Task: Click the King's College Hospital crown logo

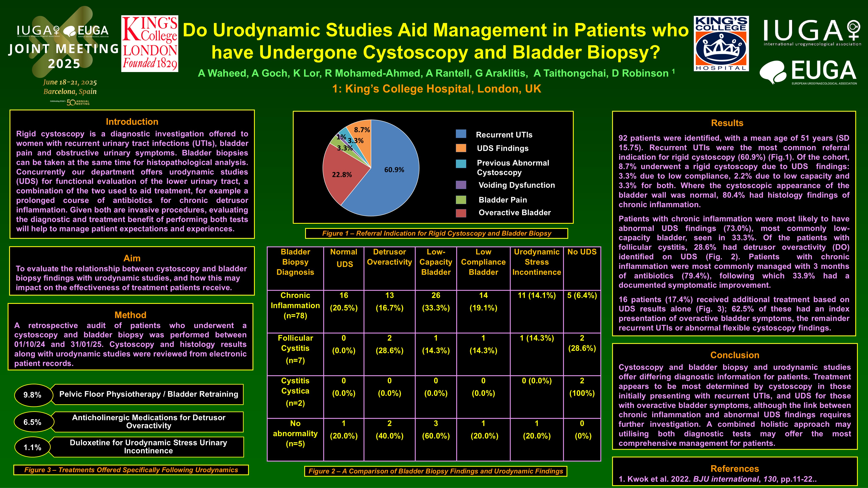Action: click(721, 43)
